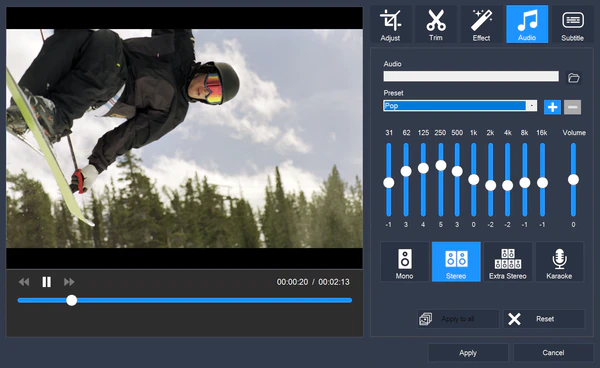Open the Subtitle tab
The width and height of the screenshot is (600, 368).
[572, 24]
